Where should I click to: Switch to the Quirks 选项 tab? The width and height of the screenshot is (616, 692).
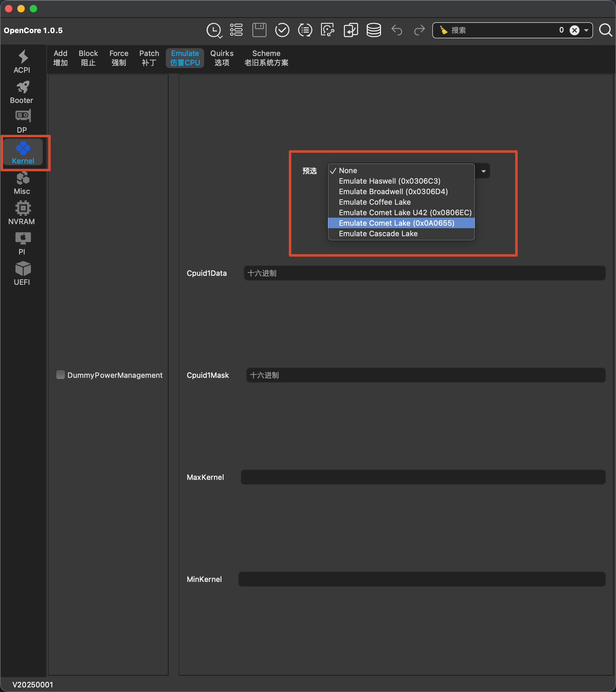(222, 58)
